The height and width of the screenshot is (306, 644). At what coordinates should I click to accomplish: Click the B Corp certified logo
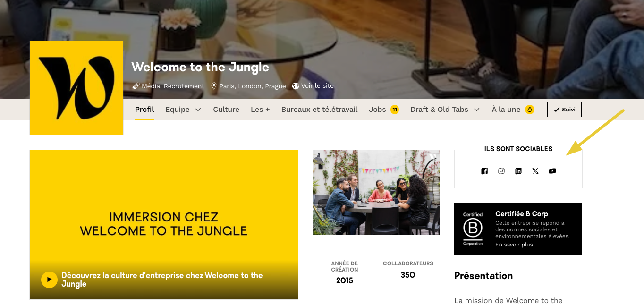pyautogui.click(x=473, y=229)
